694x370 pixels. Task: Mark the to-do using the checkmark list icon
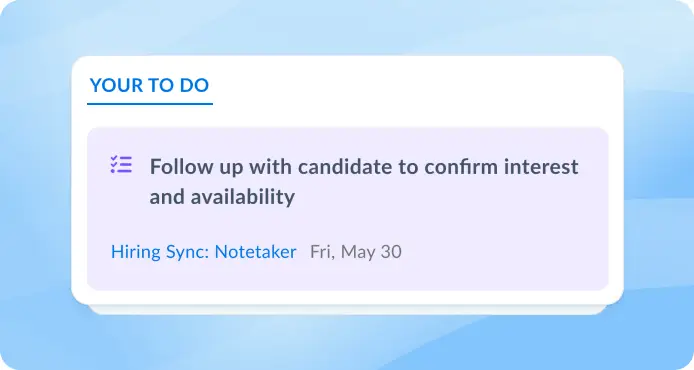pos(121,165)
